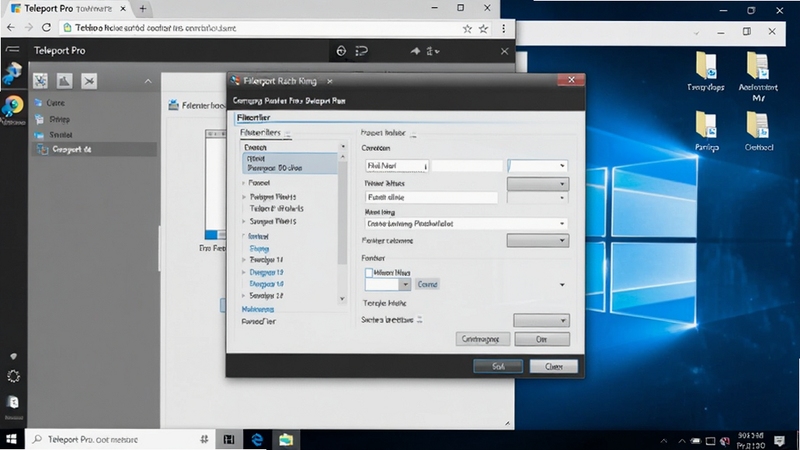Select the 'Teleer t' tree entry
800x450 pixels.
click(x=276, y=209)
